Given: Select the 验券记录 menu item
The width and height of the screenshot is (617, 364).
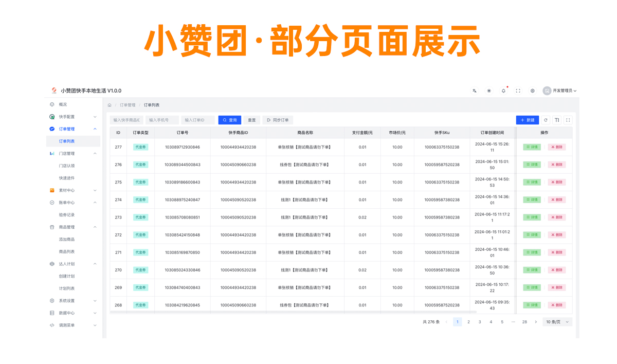Looking at the screenshot, I should click(x=67, y=215).
